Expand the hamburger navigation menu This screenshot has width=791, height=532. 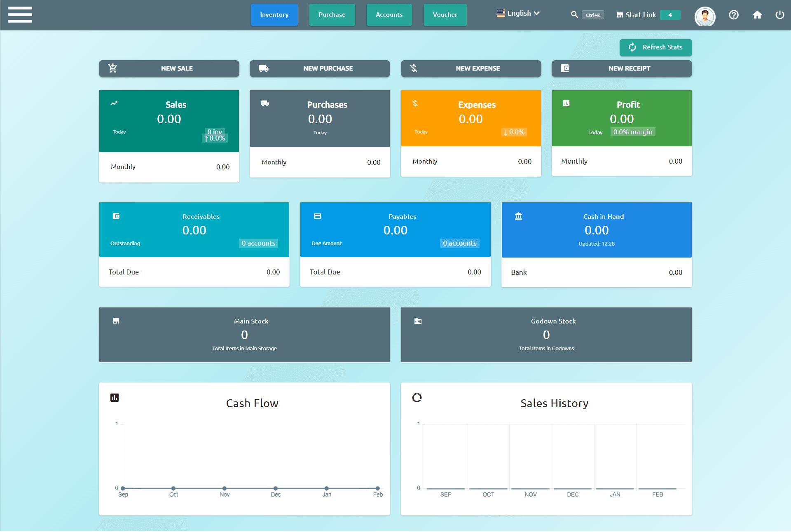click(20, 14)
